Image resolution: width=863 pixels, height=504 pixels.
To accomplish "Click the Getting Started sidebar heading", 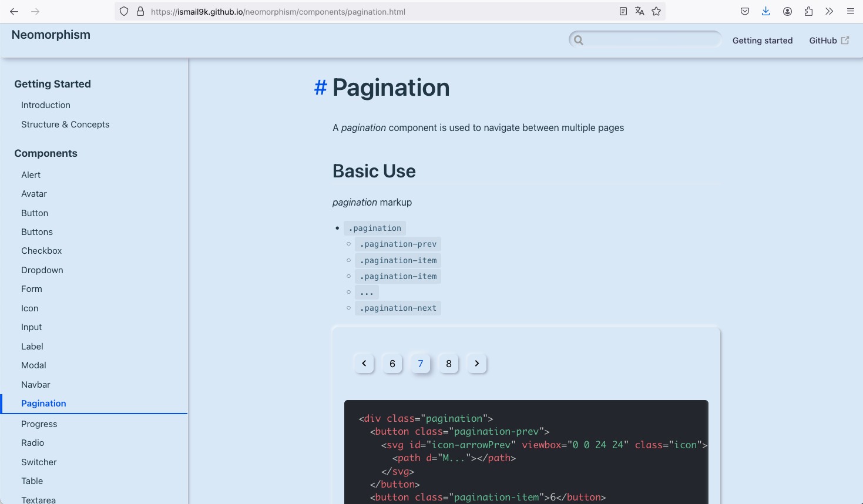I will (x=52, y=84).
